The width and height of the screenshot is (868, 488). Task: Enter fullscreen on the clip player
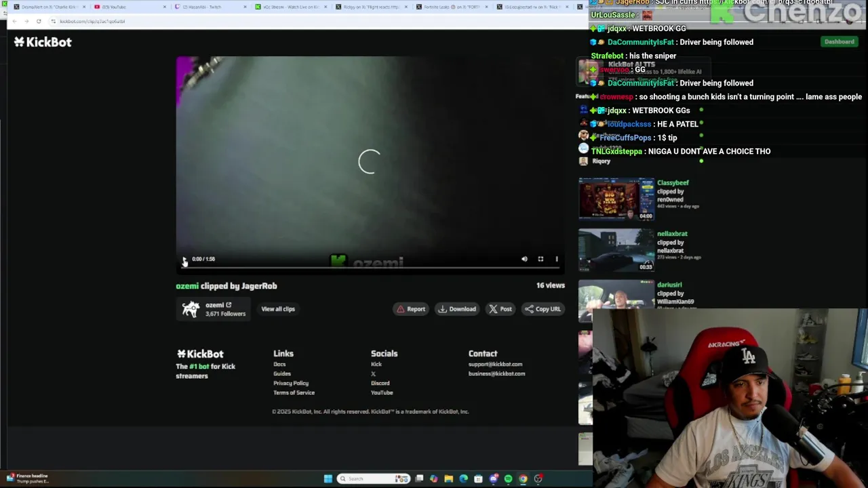[540, 259]
